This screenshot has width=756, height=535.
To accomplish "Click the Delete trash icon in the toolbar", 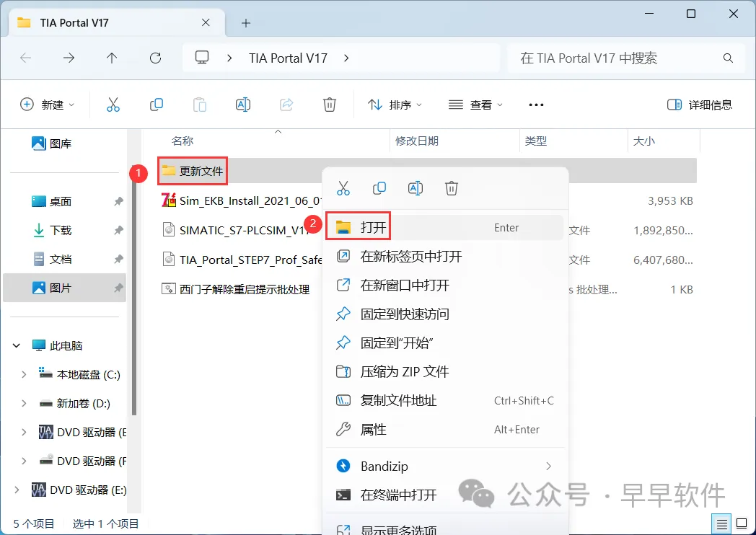I will [329, 105].
